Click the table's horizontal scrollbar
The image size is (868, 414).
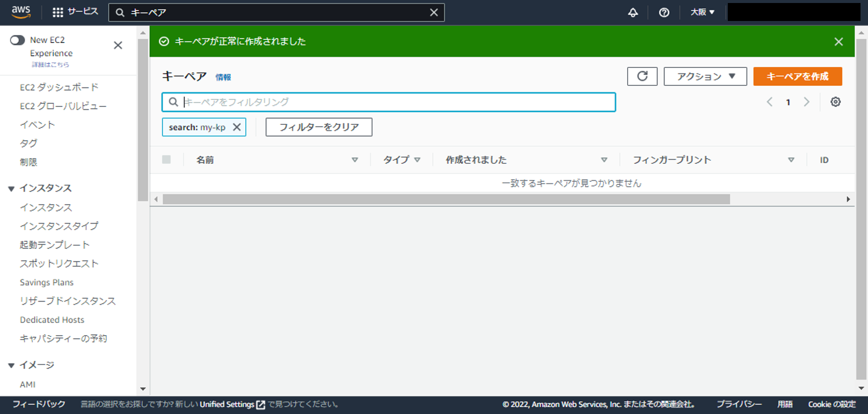click(446, 199)
